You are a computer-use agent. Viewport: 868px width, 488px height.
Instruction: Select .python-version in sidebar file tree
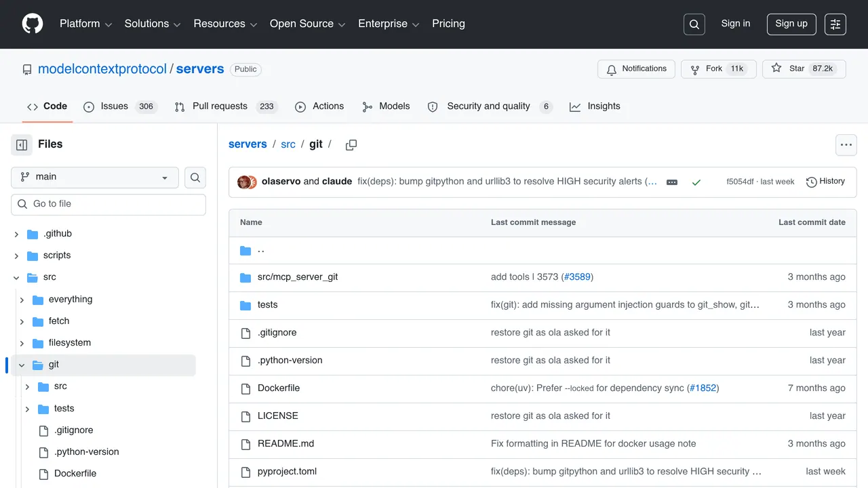[x=87, y=452]
